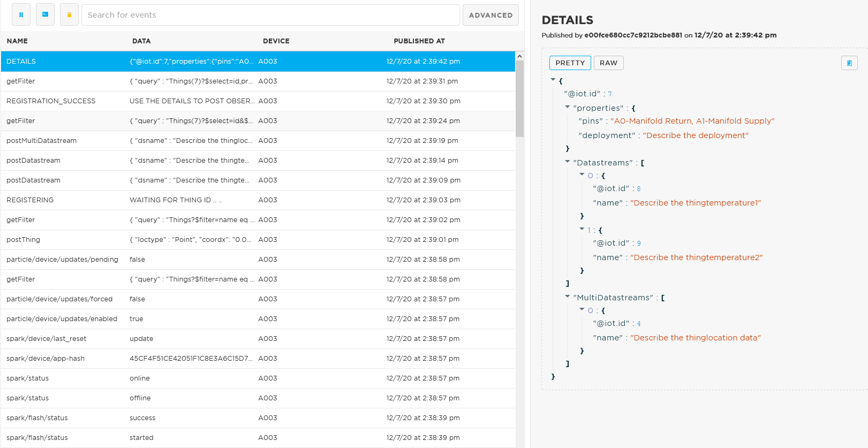
Task: Select the particle/device/updates/forced row
Action: [x=258, y=299]
